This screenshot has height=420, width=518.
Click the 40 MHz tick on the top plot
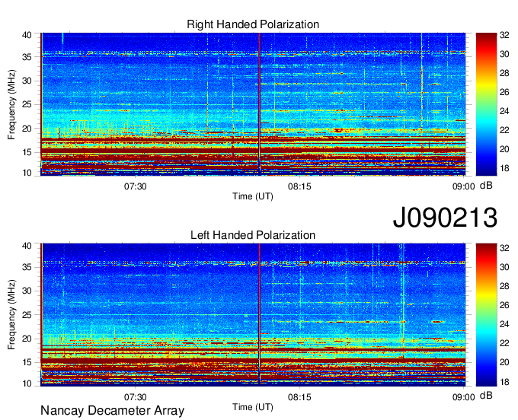coord(27,35)
